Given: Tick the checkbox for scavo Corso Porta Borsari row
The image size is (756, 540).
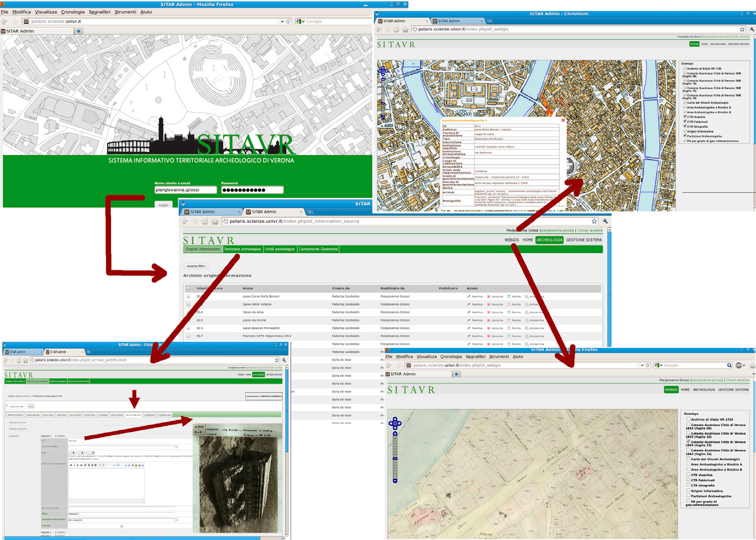Looking at the screenshot, I should [188, 296].
